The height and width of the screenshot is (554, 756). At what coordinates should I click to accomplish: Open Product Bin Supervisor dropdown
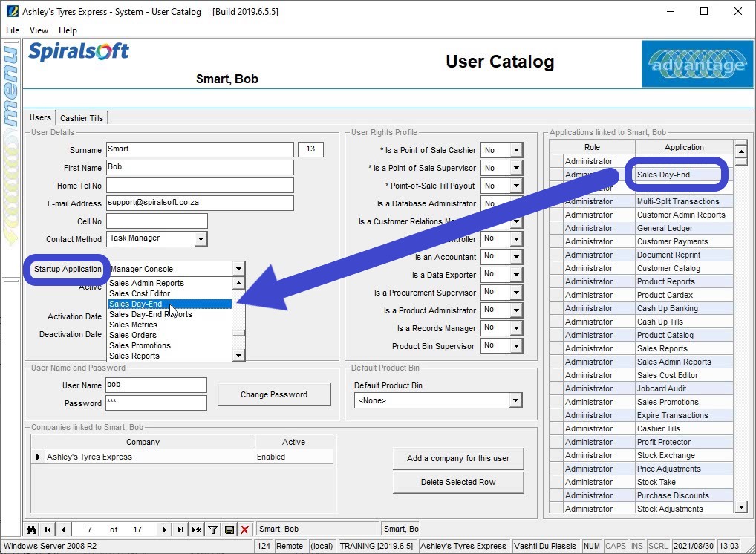[516, 346]
